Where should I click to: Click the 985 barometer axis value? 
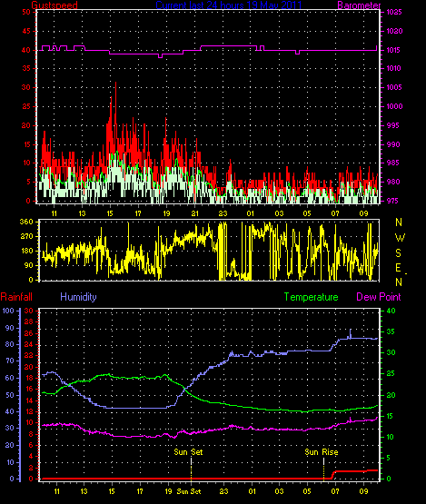[393, 163]
